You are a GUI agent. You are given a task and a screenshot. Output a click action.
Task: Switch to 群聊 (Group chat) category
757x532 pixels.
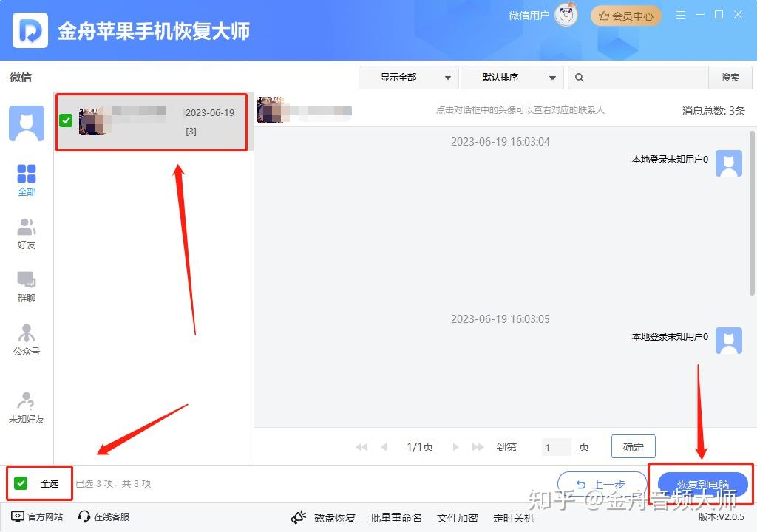click(27, 281)
